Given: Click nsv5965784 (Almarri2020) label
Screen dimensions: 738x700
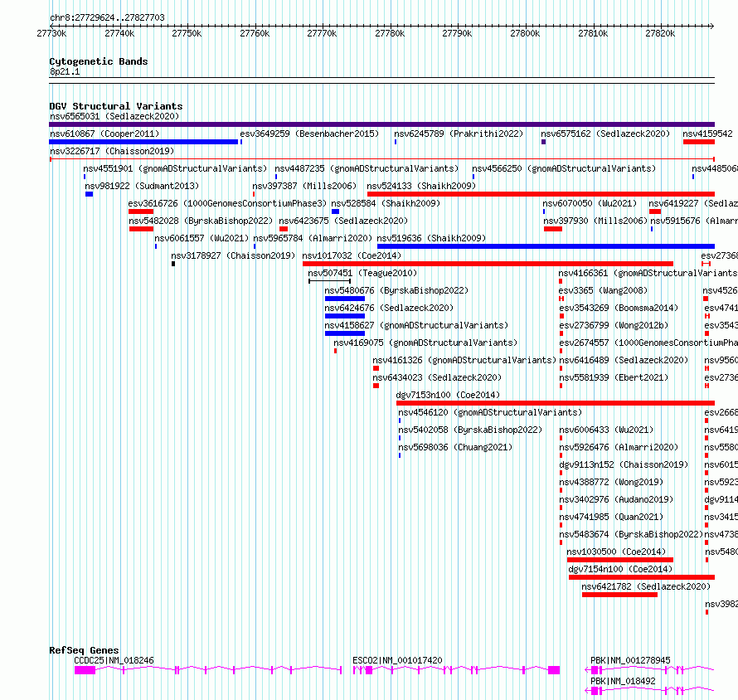Looking at the screenshot, I should tap(313, 238).
